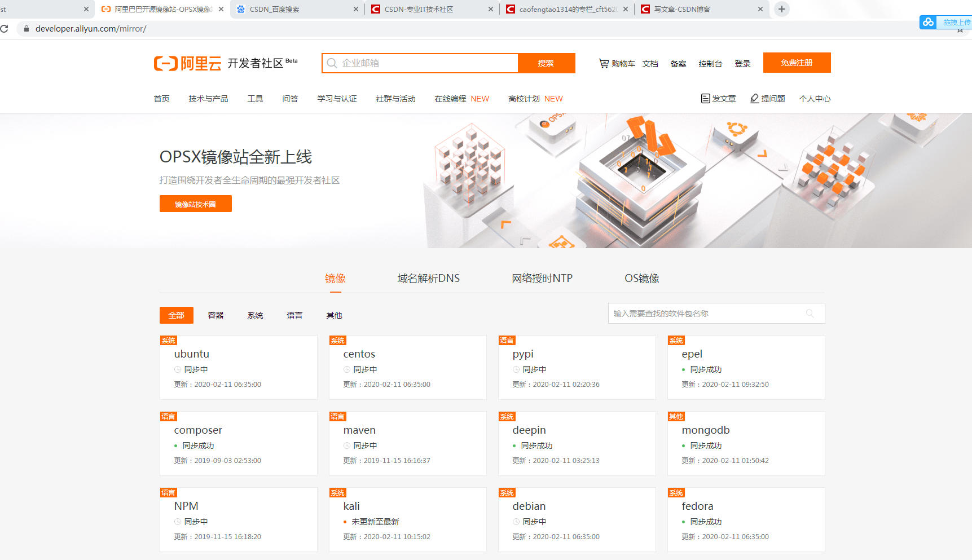Go to 首页 in navigation menu
This screenshot has width=972, height=560.
(161, 99)
